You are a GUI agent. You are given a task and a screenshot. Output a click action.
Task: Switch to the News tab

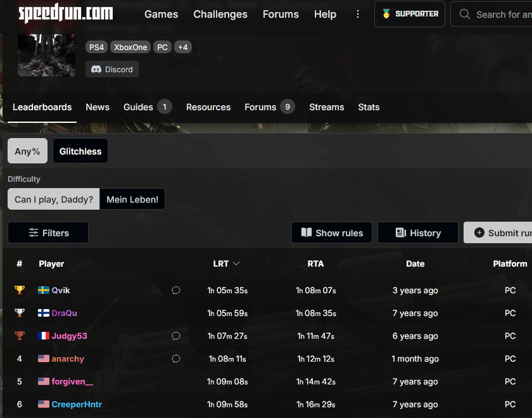point(98,107)
